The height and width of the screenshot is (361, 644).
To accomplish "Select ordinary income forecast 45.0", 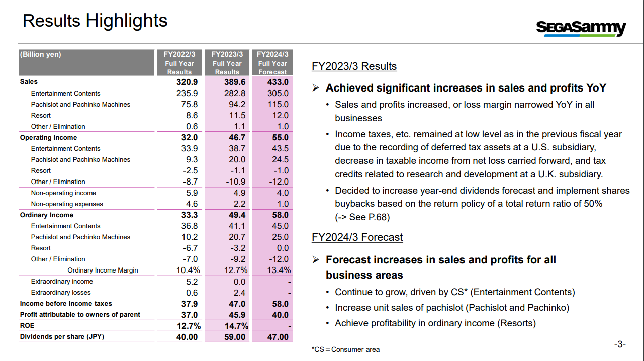I will click(281, 226).
